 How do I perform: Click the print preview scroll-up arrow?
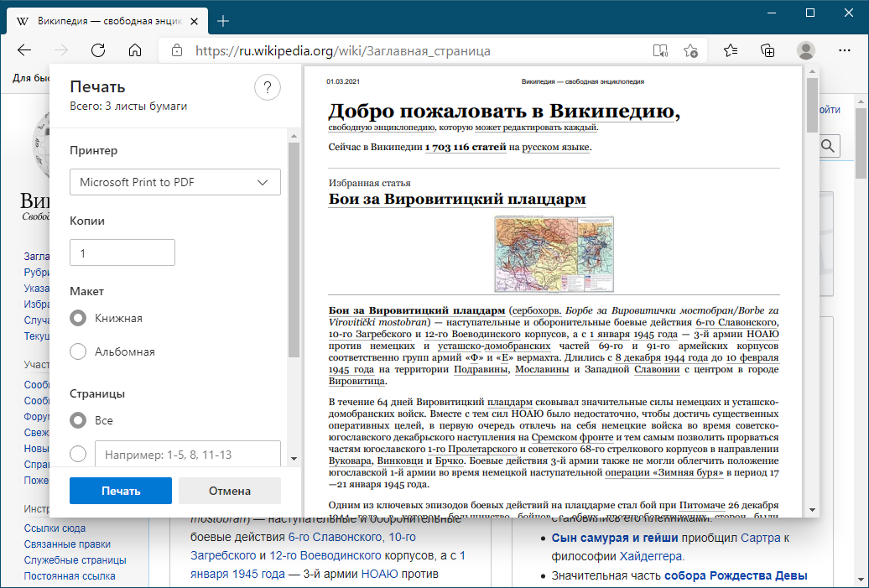coord(813,71)
